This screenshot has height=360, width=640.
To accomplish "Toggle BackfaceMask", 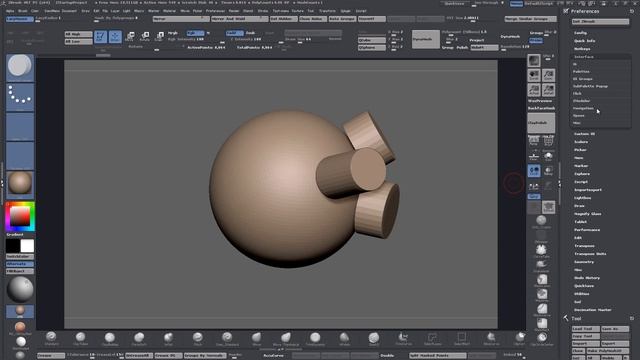I will 541,108.
